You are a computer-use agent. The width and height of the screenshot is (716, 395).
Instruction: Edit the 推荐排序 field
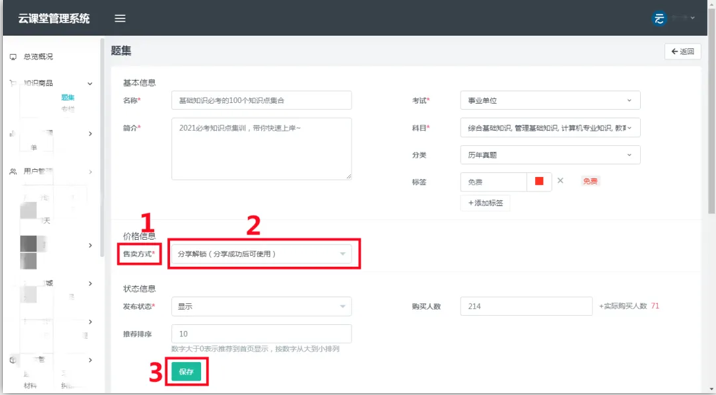261,334
